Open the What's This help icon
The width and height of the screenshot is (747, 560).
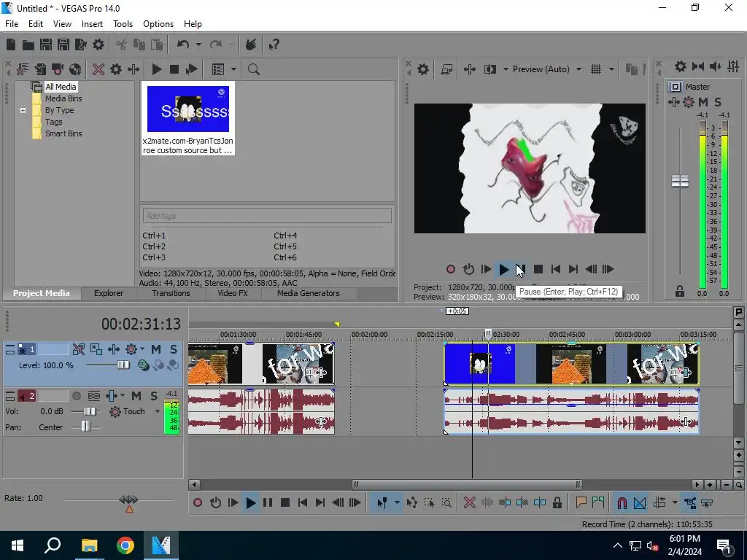[x=274, y=44]
